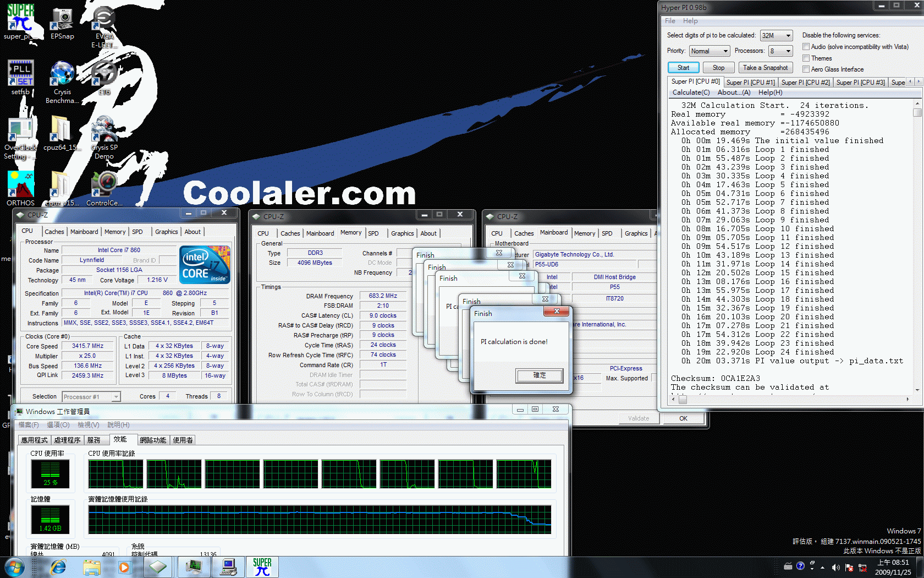Viewport: 924px width, 578px height.
Task: Open the setfsb desktop shortcut
Action: 20,78
